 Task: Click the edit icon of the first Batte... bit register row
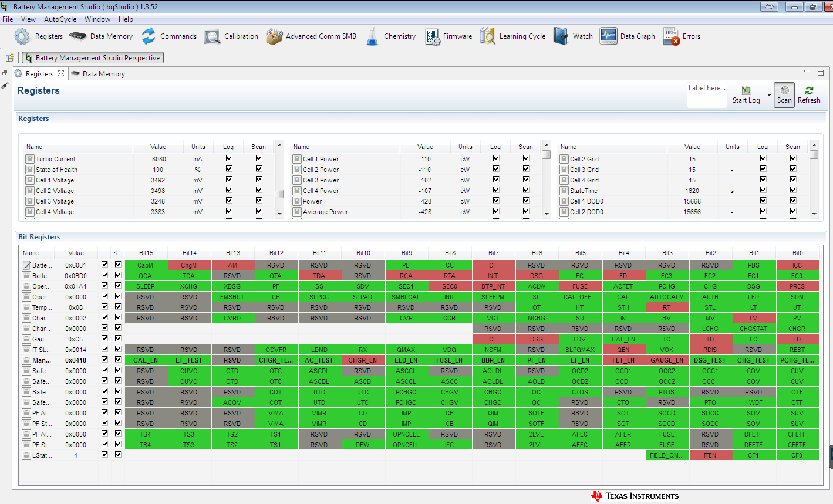[26, 265]
